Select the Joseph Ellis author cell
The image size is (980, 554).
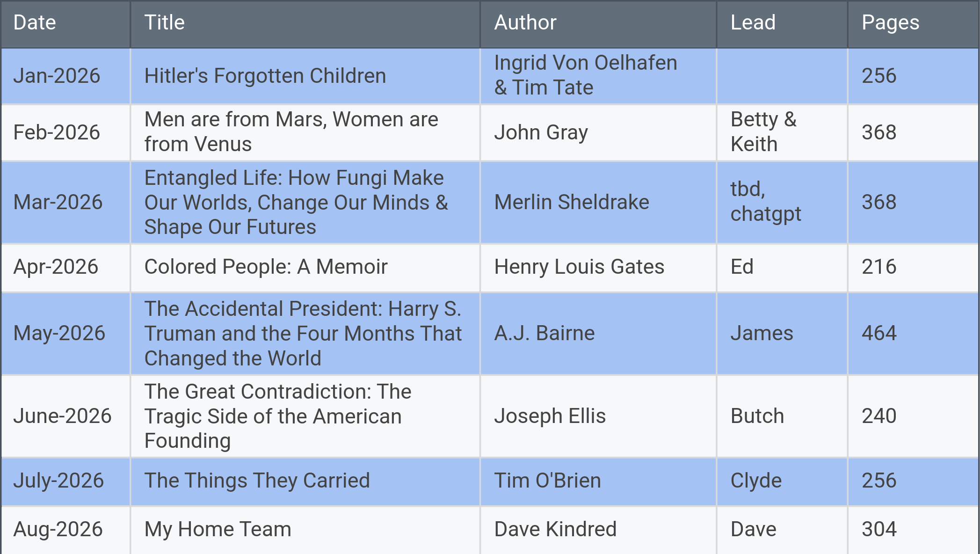pyautogui.click(x=550, y=416)
